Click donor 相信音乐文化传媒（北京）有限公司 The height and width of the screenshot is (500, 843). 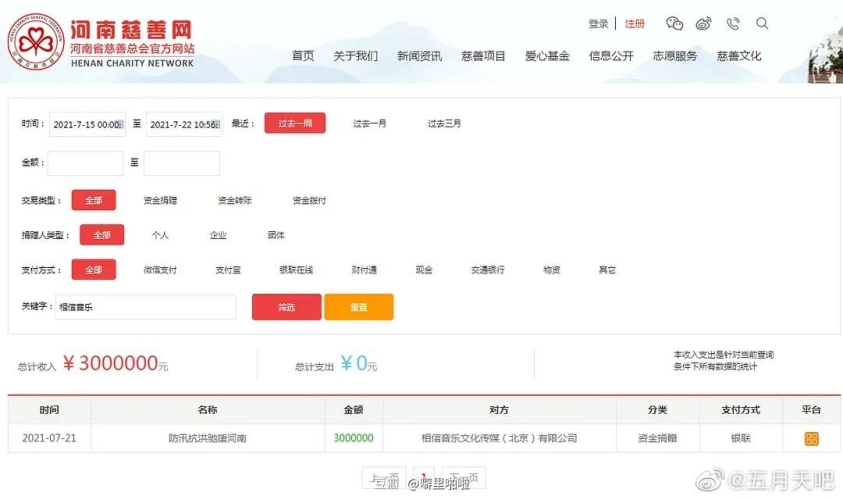pyautogui.click(x=499, y=438)
